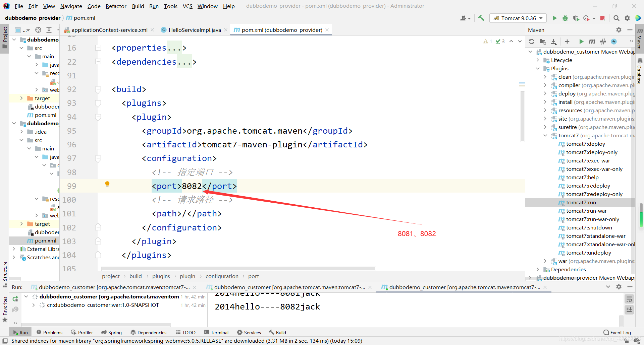Toggle skip tests mode in Maven toolbar

pyautogui.click(x=614, y=42)
